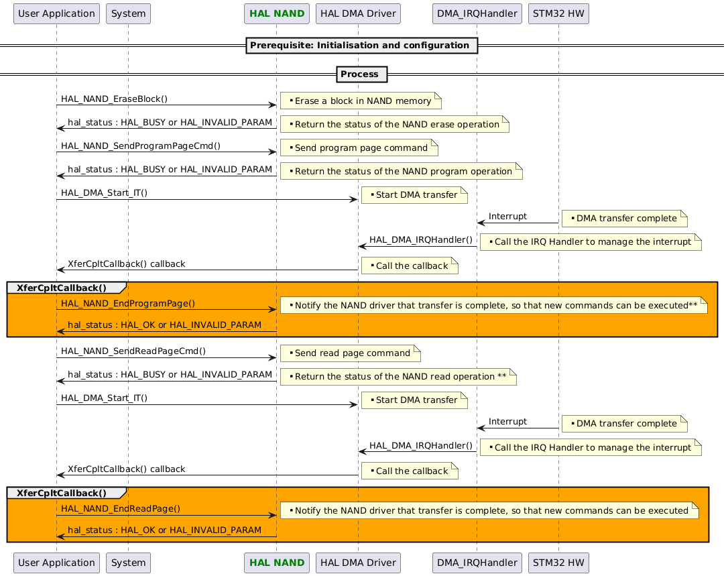Click the 'Send read page command' note
Screen dimensions: 728x576
coord(351,353)
